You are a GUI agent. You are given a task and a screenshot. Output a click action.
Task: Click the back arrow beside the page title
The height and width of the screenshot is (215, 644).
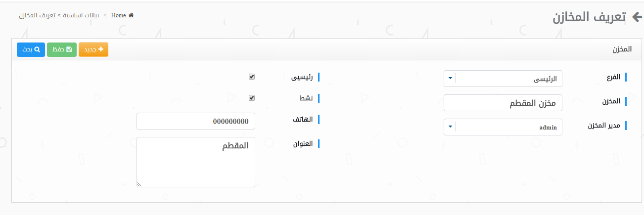coord(637,17)
